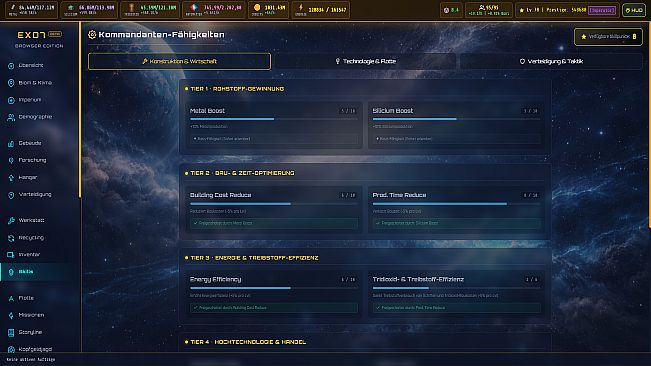Switch to the Verteidigung & Taktik tab
651x366 pixels.
[x=551, y=61]
